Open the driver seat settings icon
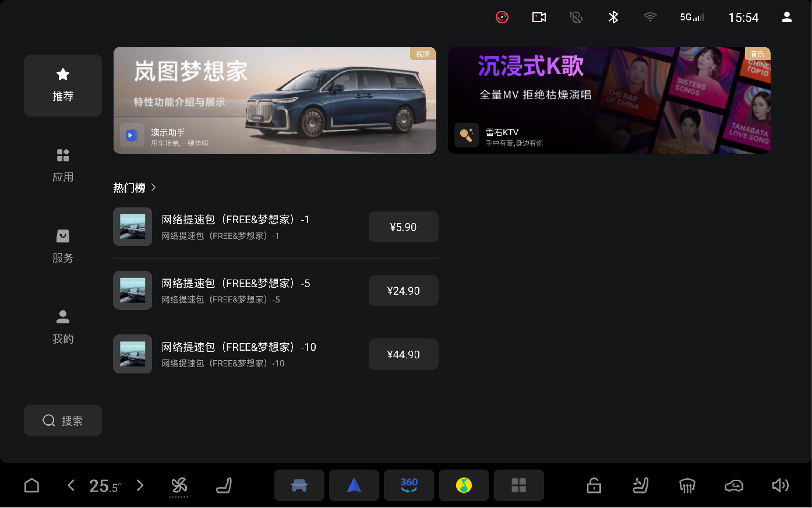Image resolution: width=812 pixels, height=508 pixels. [224, 485]
